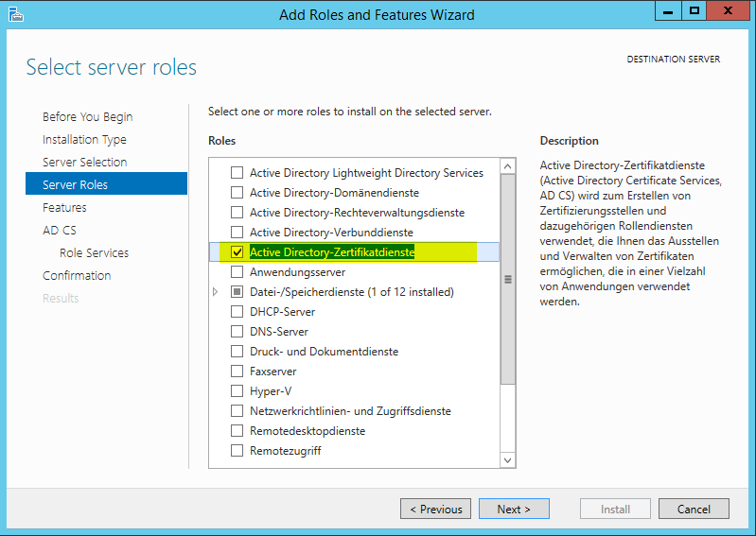
Task: Check the Remotedesktopdienste role
Action: 237,430
